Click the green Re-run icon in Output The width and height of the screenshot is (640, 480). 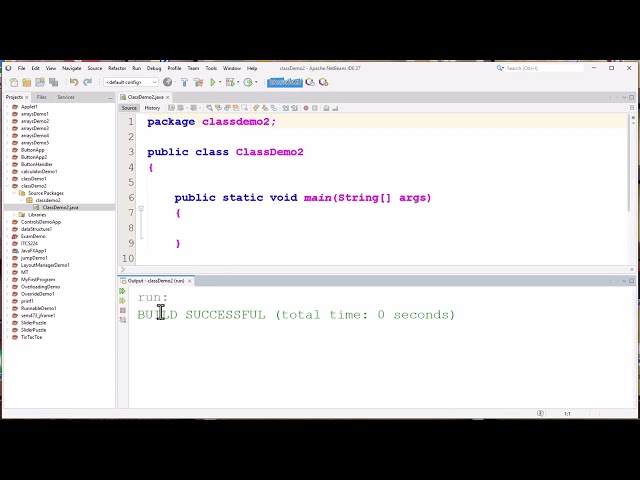click(x=122, y=291)
